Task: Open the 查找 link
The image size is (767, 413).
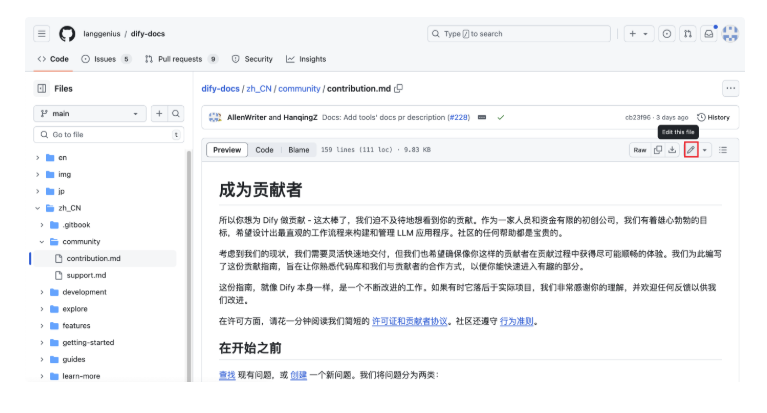Action: (227, 375)
